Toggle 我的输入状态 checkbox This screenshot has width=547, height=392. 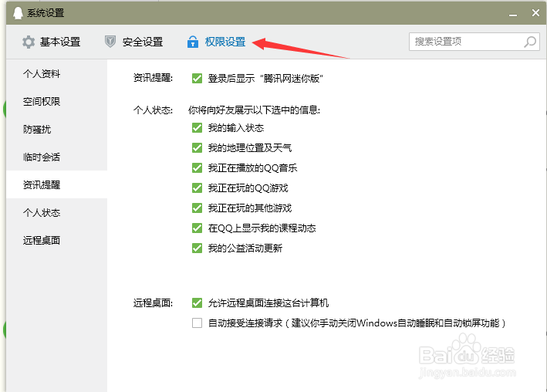click(197, 128)
